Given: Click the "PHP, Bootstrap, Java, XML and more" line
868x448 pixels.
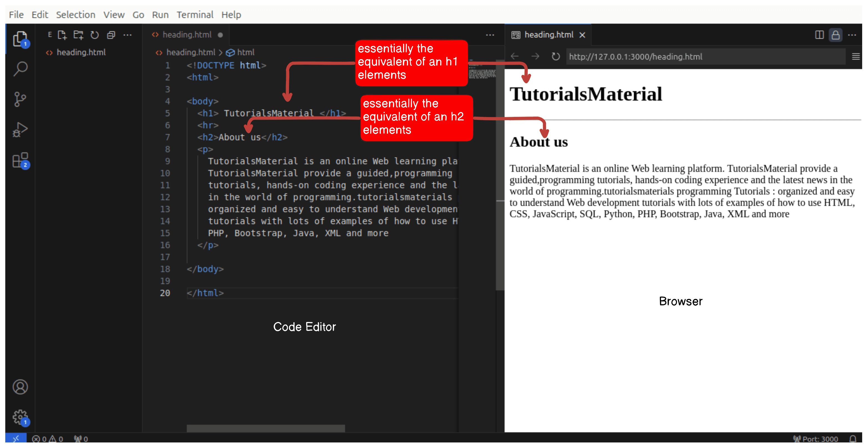Looking at the screenshot, I should (298, 233).
